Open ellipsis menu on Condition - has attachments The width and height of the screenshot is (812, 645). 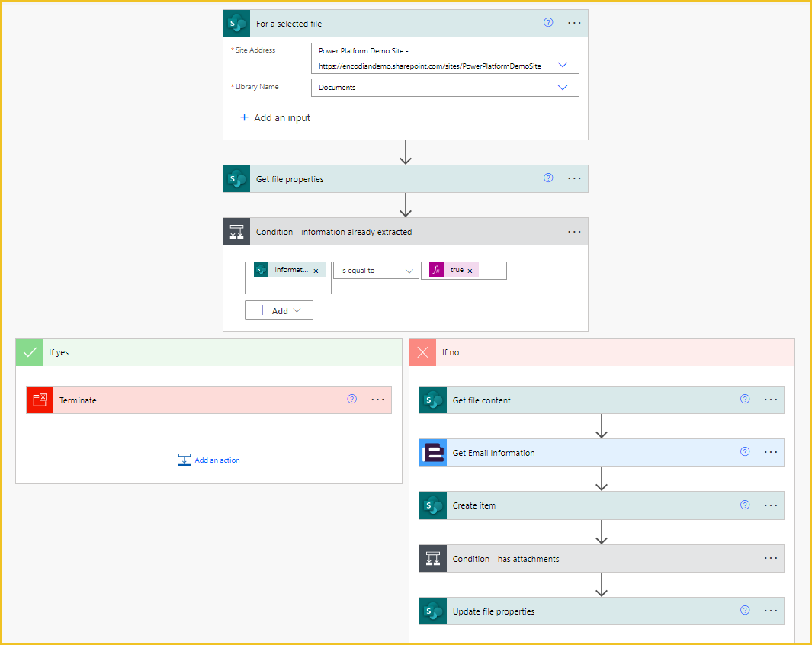click(771, 559)
